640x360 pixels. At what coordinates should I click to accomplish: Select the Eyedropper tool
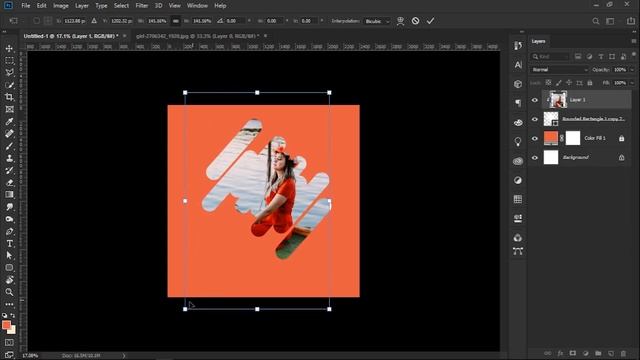[9, 122]
